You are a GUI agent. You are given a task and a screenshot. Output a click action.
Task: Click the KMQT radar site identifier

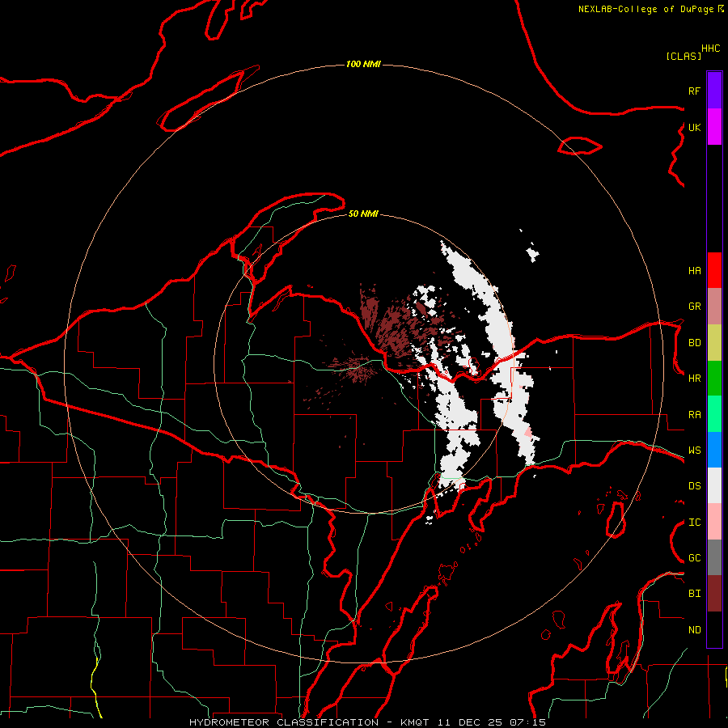[x=415, y=722]
